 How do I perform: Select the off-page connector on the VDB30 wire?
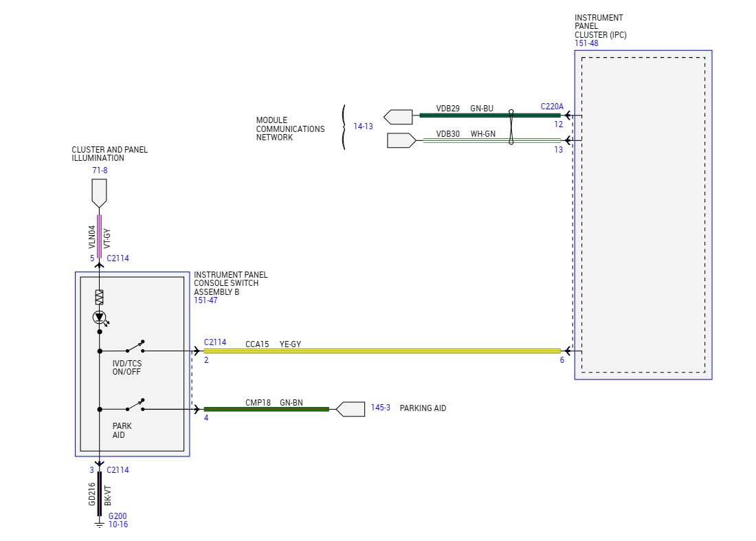pyautogui.click(x=401, y=140)
